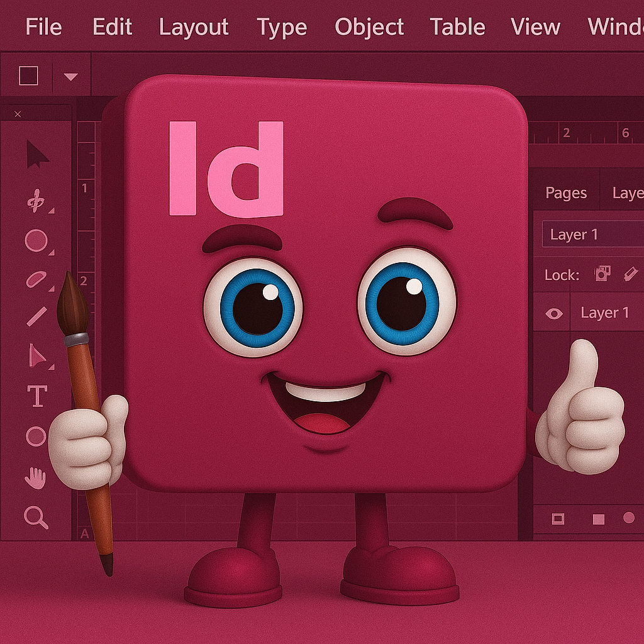Click the outlined square icon at panel bottom
644x644 pixels.
[x=558, y=519]
